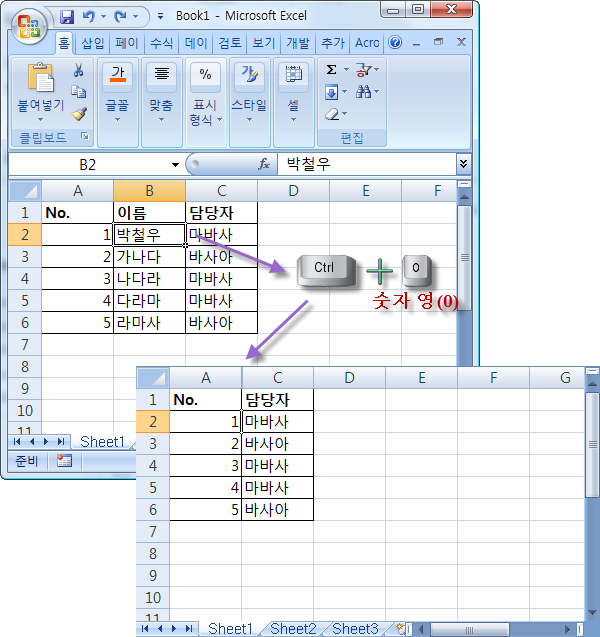Open the Name Box dropdown arrow
The width and height of the screenshot is (600, 637).
pyautogui.click(x=175, y=165)
